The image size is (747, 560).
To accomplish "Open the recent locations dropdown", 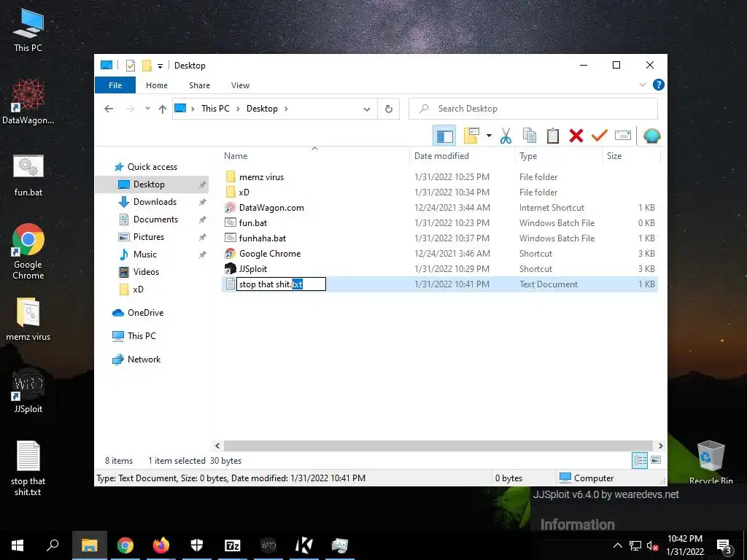I will pos(147,109).
